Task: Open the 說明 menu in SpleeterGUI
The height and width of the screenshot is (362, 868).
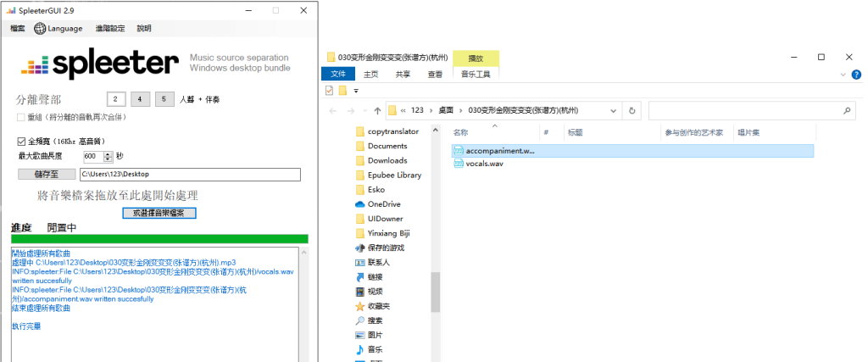Action: click(x=144, y=28)
